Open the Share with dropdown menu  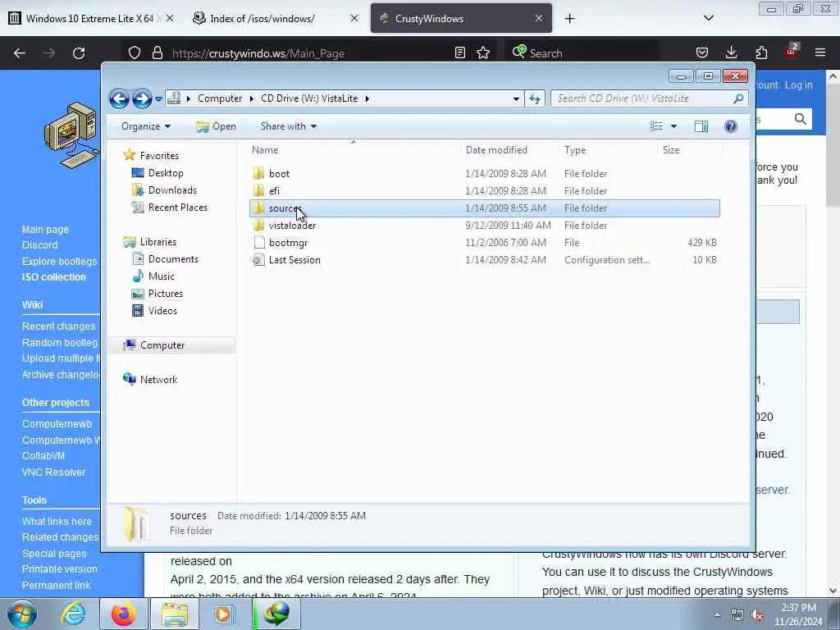[x=288, y=126]
